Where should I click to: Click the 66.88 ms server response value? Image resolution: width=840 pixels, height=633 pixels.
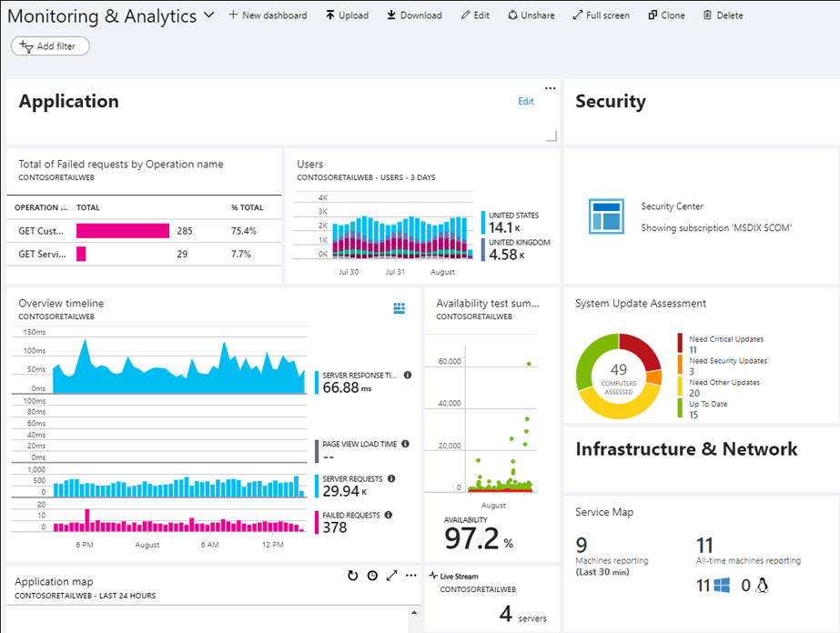(x=347, y=387)
